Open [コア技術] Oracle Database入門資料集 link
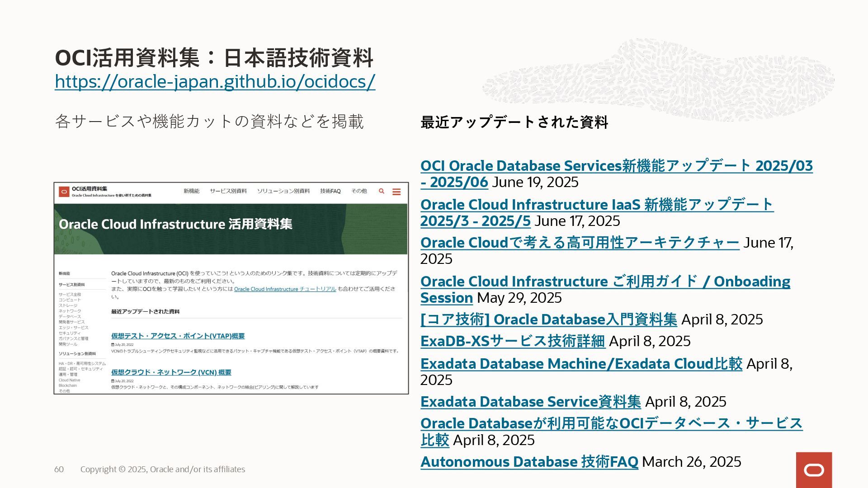This screenshot has width=868, height=488. pos(549,319)
